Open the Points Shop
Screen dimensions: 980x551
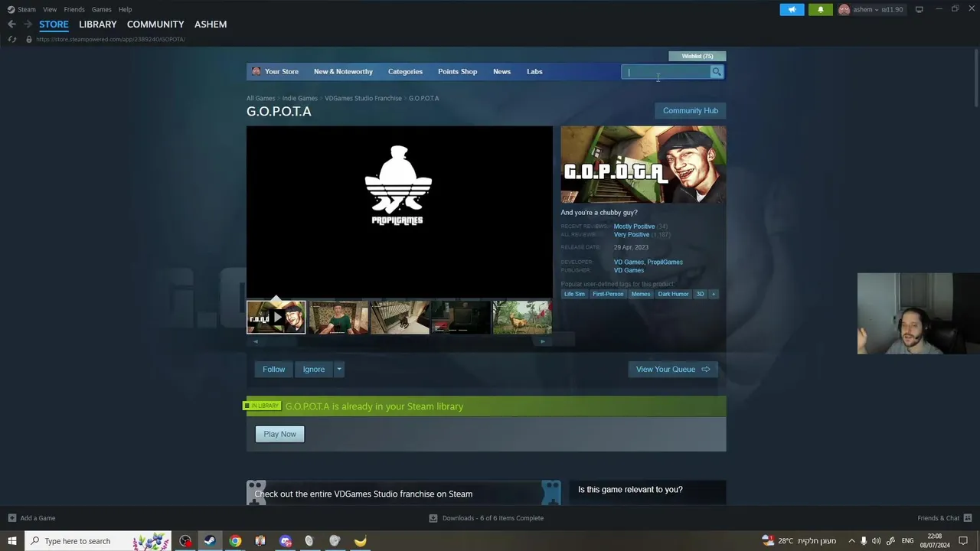point(457,72)
